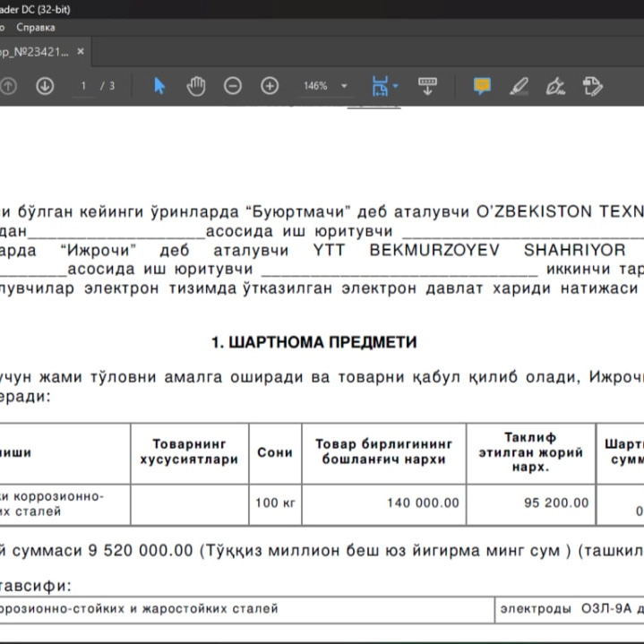Switch to the №23421 document tab
Screen dimensions: 644x644
35,52
